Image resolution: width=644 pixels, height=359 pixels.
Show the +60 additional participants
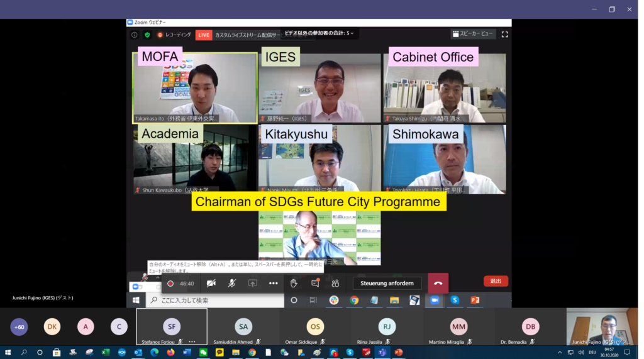tap(19, 327)
